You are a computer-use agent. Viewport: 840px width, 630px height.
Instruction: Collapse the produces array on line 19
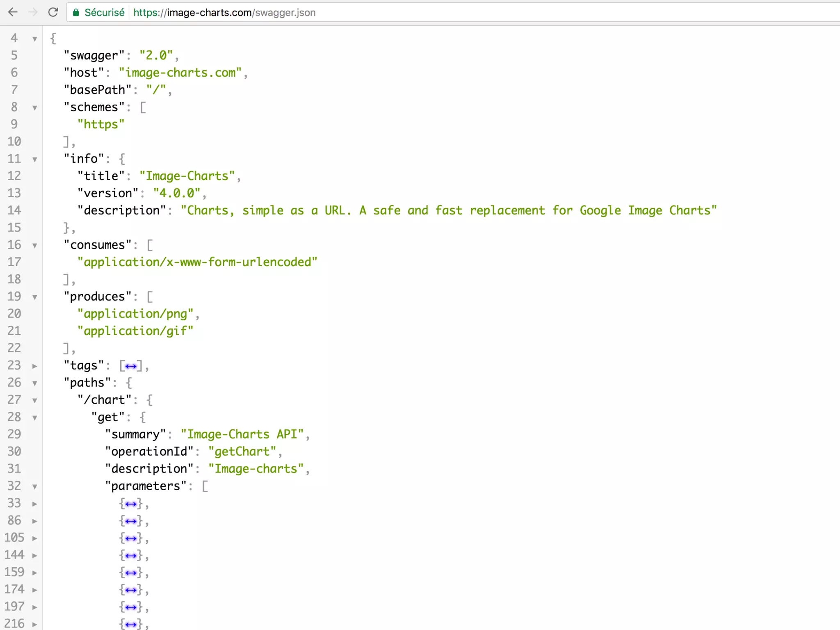pyautogui.click(x=35, y=297)
